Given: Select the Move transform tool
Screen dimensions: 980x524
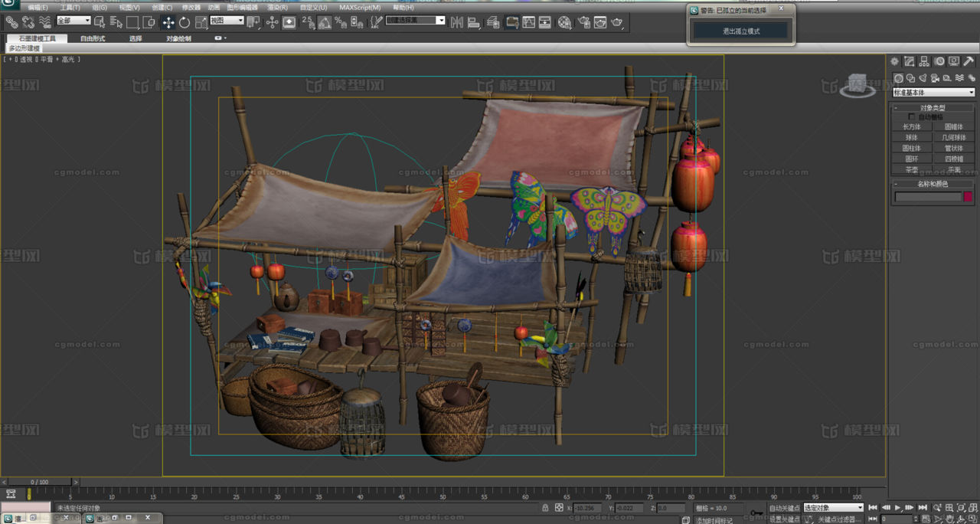Looking at the screenshot, I should click(168, 23).
